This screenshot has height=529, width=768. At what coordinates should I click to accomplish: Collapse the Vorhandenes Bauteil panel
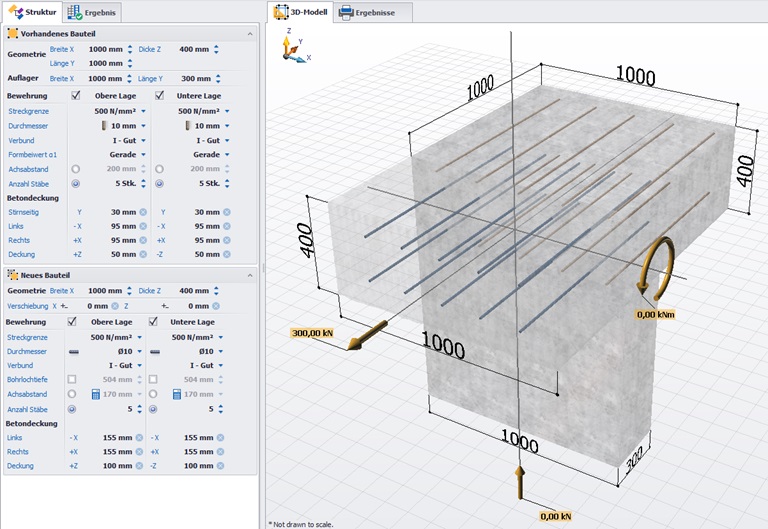pyautogui.click(x=250, y=34)
